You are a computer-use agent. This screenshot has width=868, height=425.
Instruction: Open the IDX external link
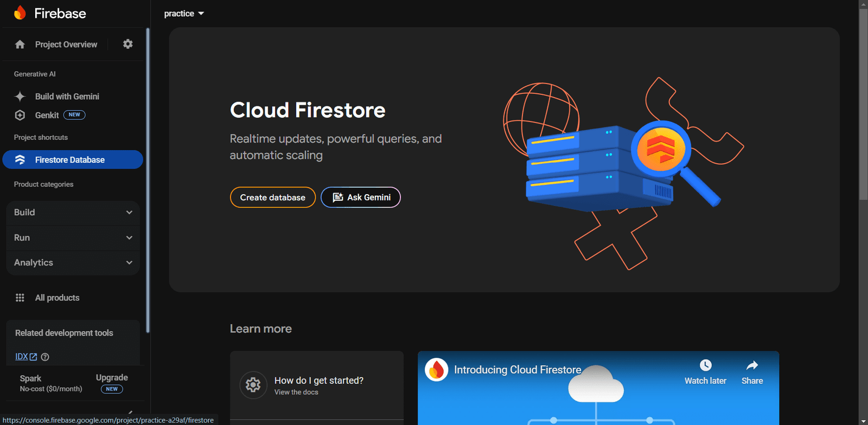pyautogui.click(x=25, y=357)
